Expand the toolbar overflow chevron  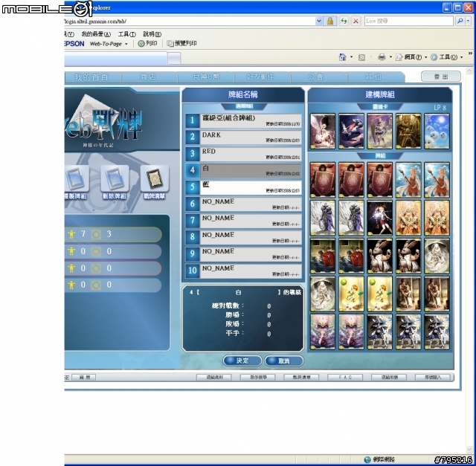click(470, 53)
